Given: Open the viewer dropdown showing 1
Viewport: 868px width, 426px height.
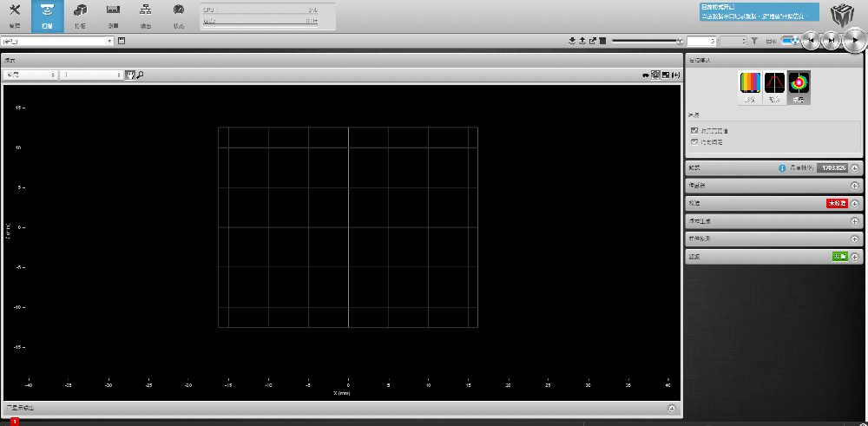Looking at the screenshot, I should [x=91, y=75].
